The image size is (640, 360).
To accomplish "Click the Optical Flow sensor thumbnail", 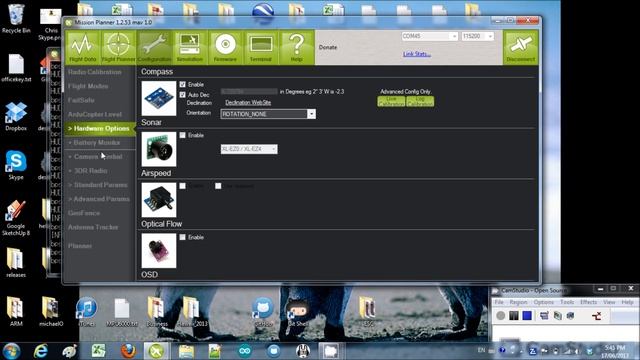I will click(159, 251).
